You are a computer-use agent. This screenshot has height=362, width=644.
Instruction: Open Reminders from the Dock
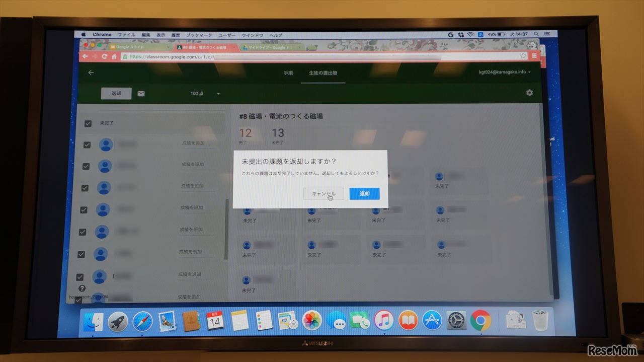coord(264,320)
